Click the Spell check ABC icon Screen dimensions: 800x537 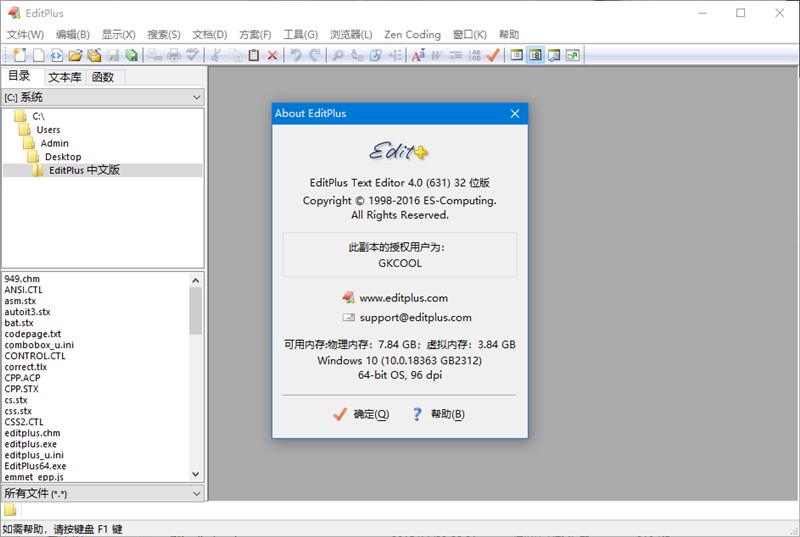(x=192, y=55)
